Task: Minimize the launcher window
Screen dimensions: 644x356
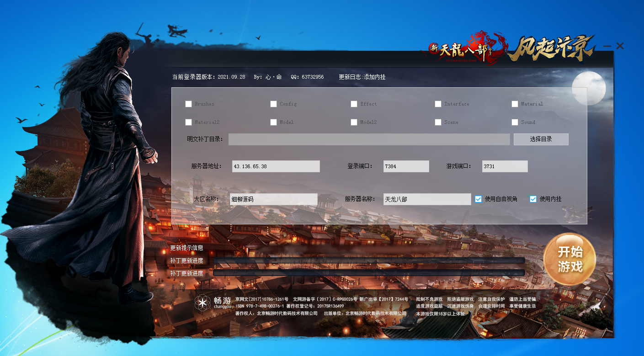Action: tap(607, 46)
